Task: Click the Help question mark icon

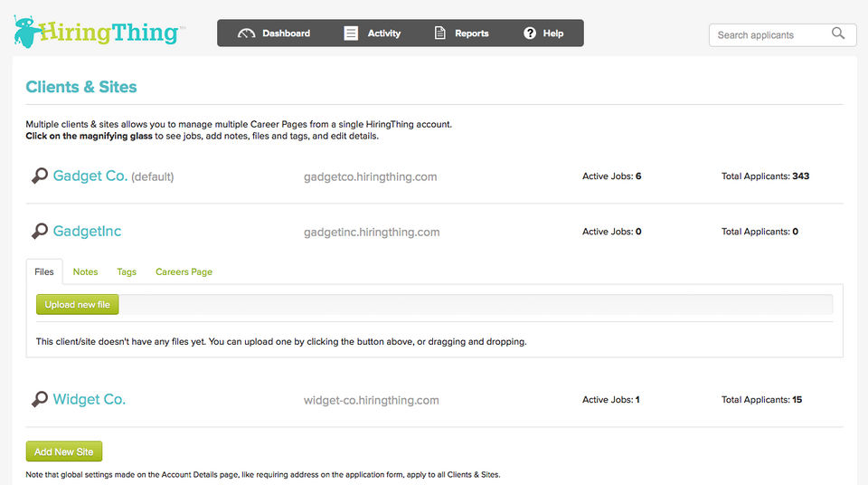Action: click(x=530, y=33)
